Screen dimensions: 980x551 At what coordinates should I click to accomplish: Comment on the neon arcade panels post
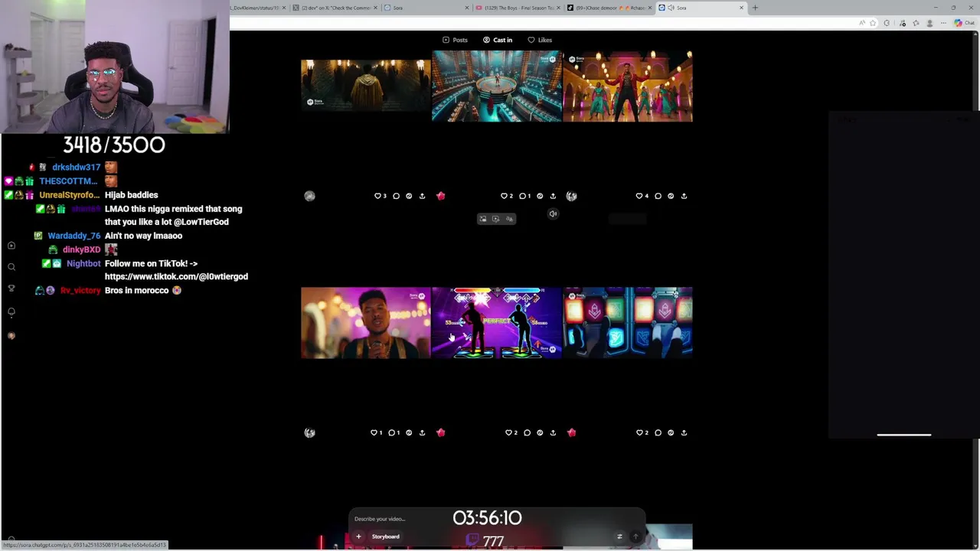(x=658, y=432)
